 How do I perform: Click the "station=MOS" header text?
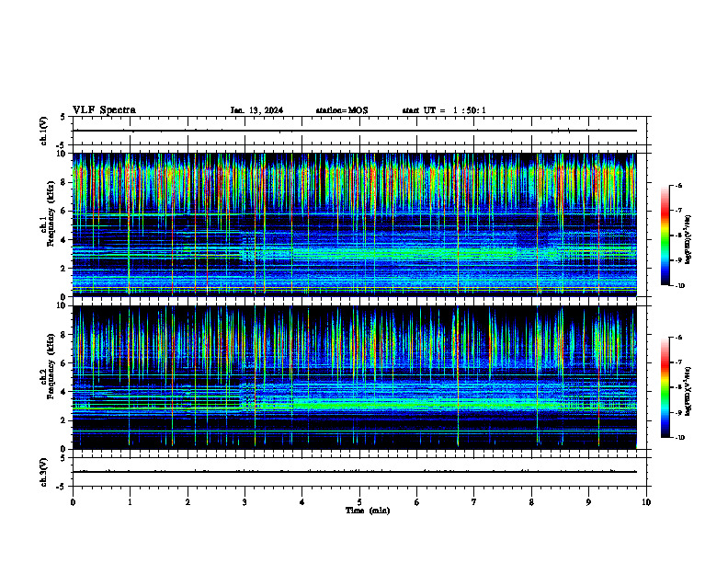point(342,110)
